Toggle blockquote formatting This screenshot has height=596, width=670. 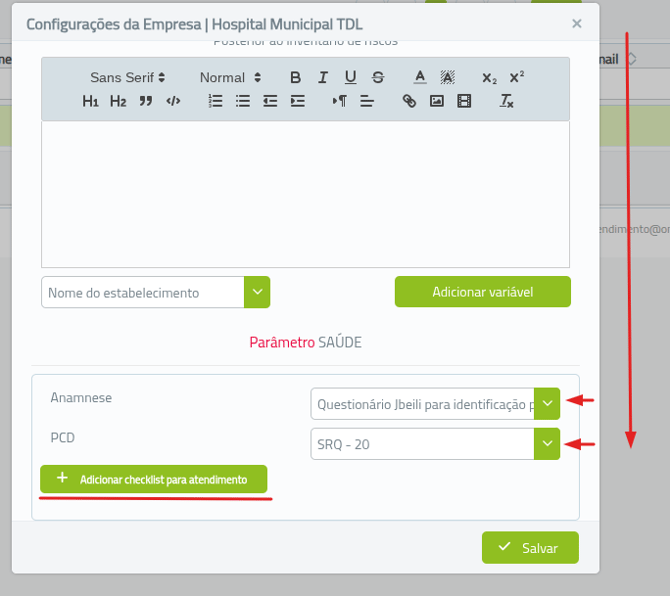(x=146, y=101)
